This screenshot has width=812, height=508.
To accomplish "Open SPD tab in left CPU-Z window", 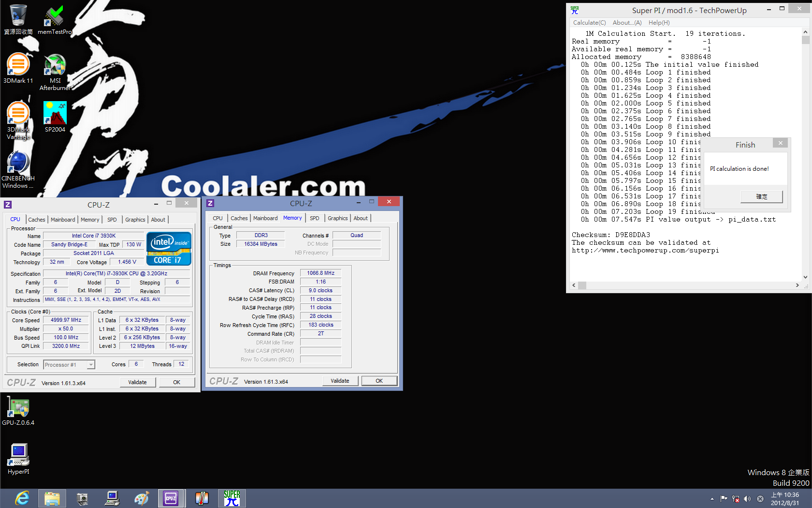I will tap(112, 220).
